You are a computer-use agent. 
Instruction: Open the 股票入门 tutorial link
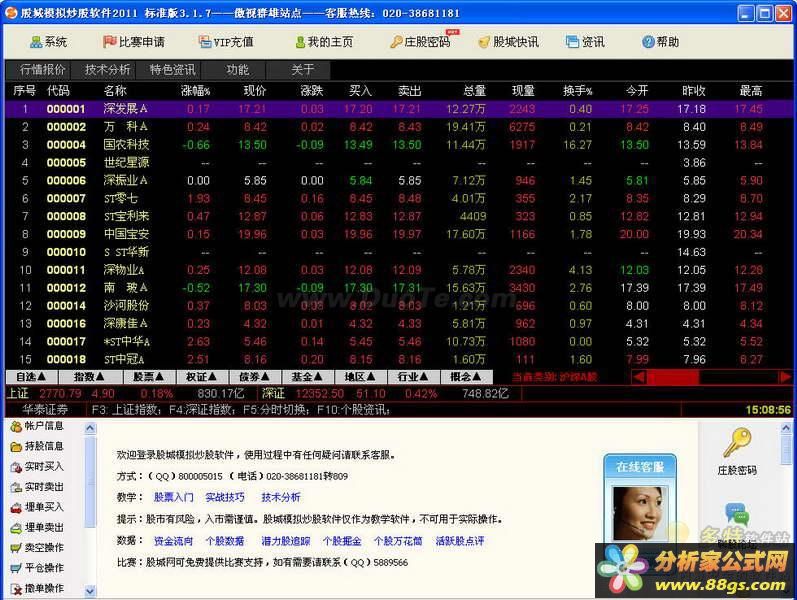pyautogui.click(x=173, y=497)
